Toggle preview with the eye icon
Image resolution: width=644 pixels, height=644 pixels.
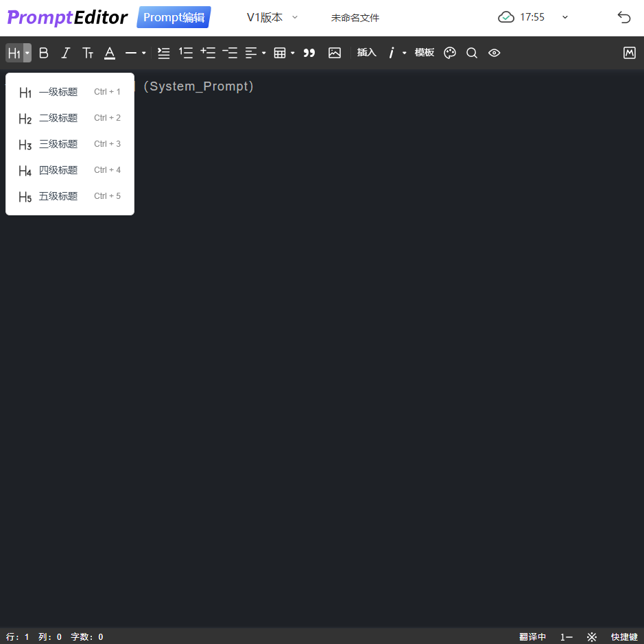[494, 53]
